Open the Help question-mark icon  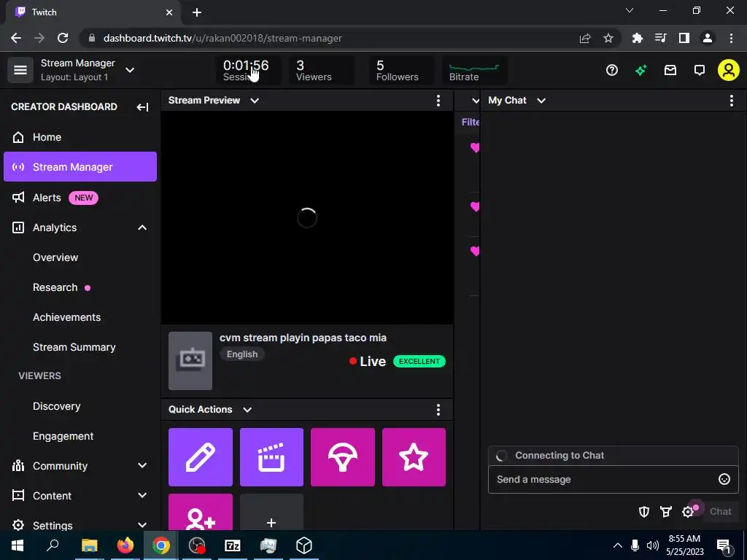click(x=612, y=71)
